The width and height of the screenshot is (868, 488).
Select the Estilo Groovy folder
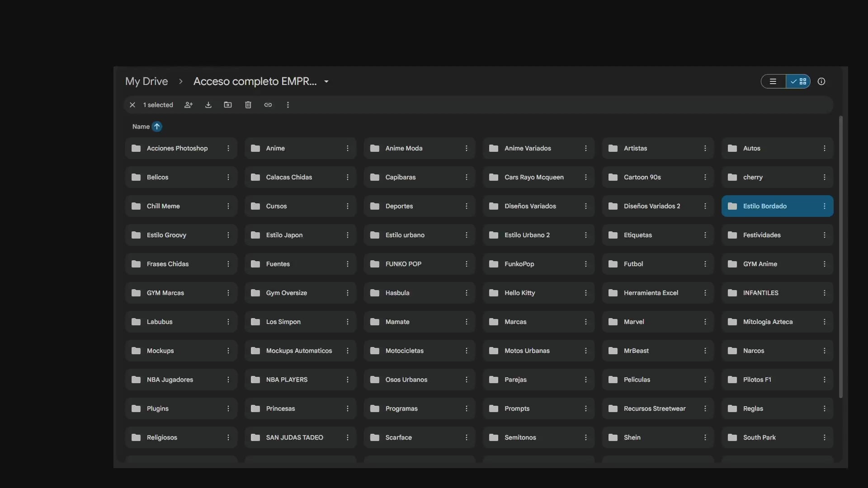click(181, 235)
